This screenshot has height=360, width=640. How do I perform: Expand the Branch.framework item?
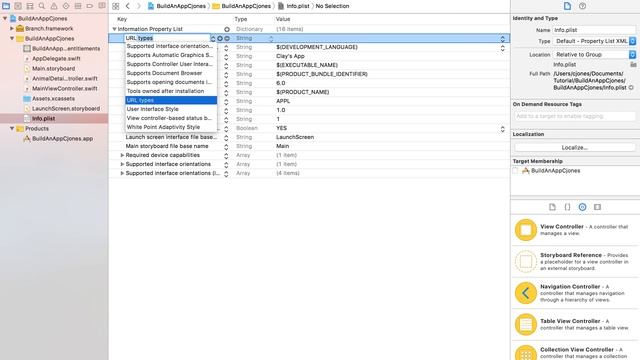coord(12,29)
